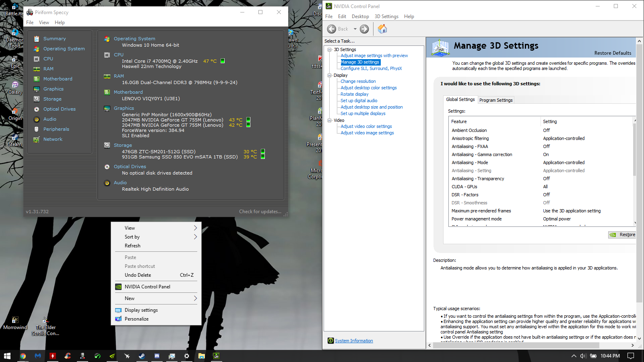Click the NVIDIA panel vertical scrollbar
The height and width of the screenshot is (362, 644).
(x=639, y=173)
